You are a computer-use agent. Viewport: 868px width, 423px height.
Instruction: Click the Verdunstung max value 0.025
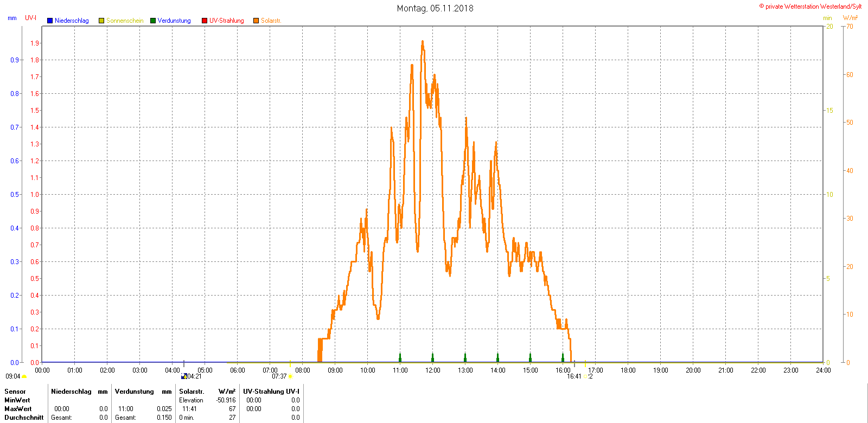(164, 409)
